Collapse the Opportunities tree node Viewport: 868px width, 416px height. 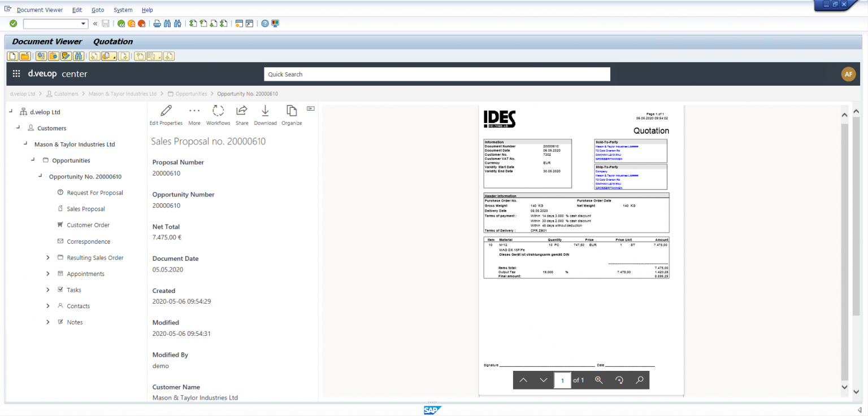[33, 160]
